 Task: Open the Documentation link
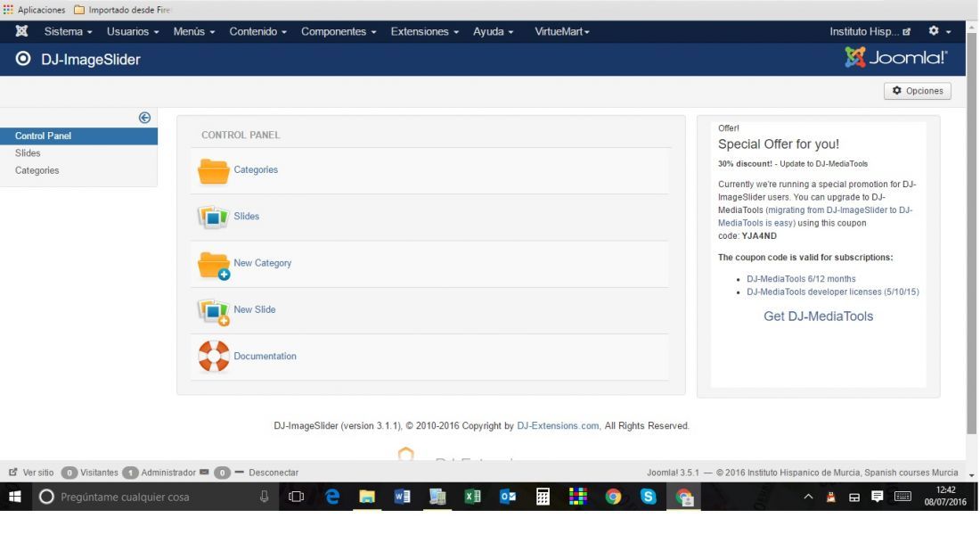tap(265, 356)
